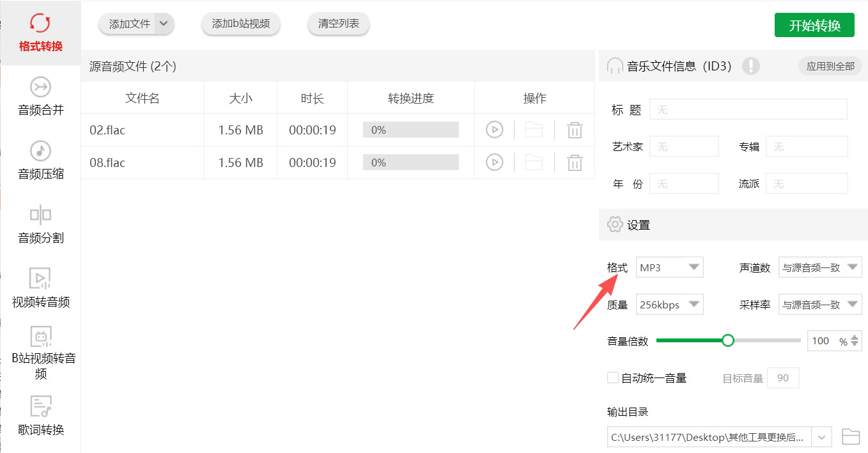This screenshot has width=868, height=453.
Task: Click the 大小 column header
Action: (x=241, y=98)
